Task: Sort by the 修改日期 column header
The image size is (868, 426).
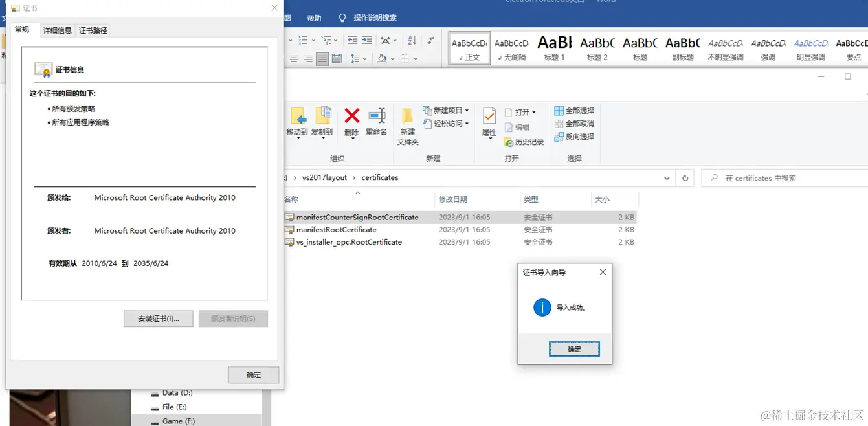Action: 477,199
